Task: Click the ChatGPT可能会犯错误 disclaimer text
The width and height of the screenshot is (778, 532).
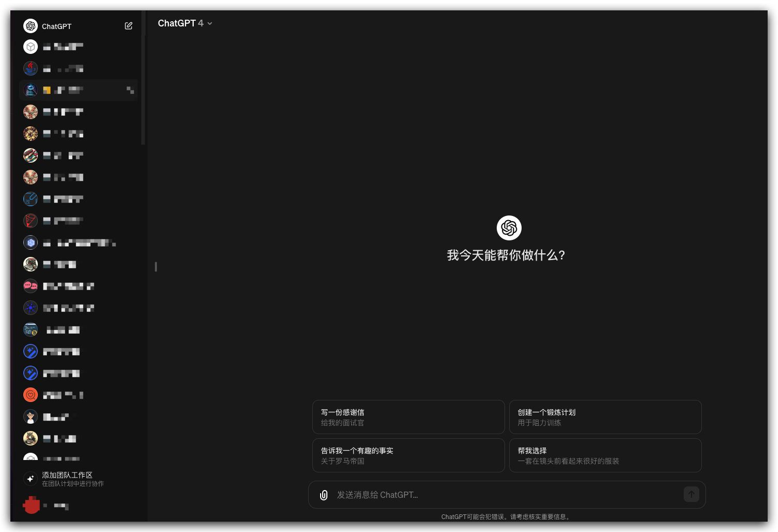Action: tap(506, 516)
